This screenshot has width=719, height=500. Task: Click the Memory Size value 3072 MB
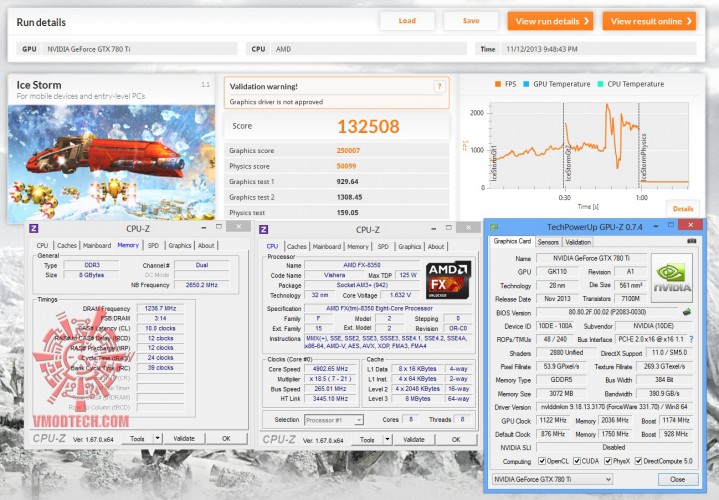[x=561, y=394]
